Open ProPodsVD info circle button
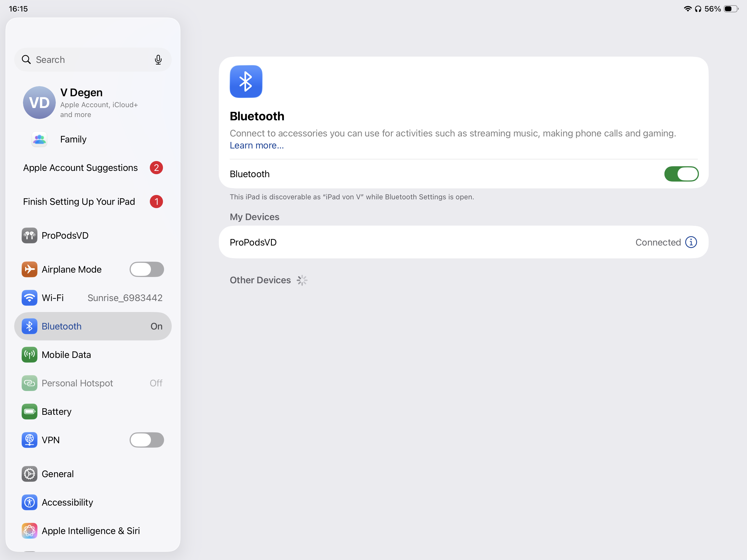This screenshot has height=560, width=747. point(691,242)
